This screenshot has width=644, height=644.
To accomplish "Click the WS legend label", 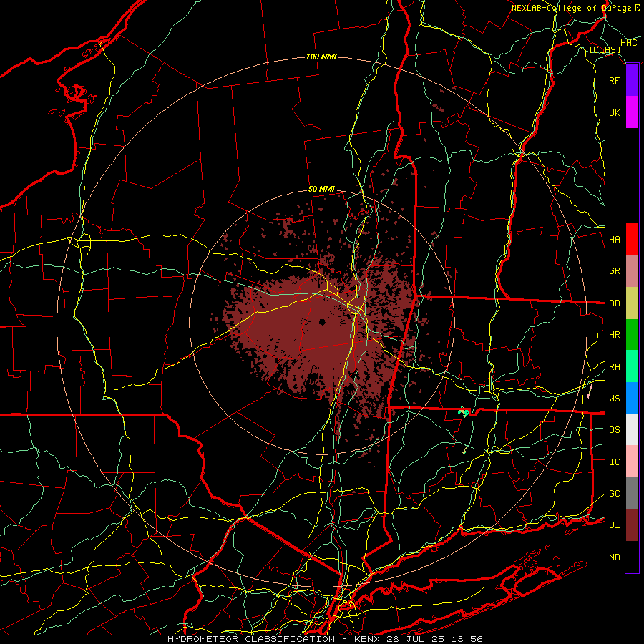I will click(614, 399).
